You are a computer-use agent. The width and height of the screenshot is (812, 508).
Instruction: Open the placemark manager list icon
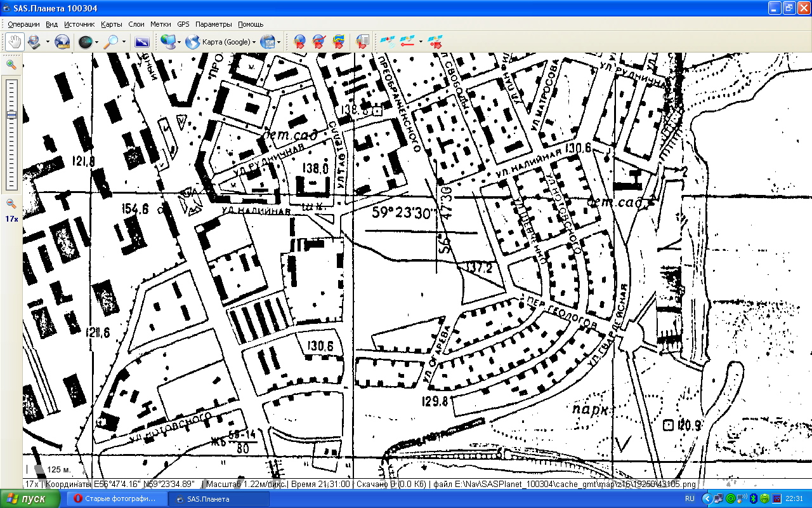(362, 42)
